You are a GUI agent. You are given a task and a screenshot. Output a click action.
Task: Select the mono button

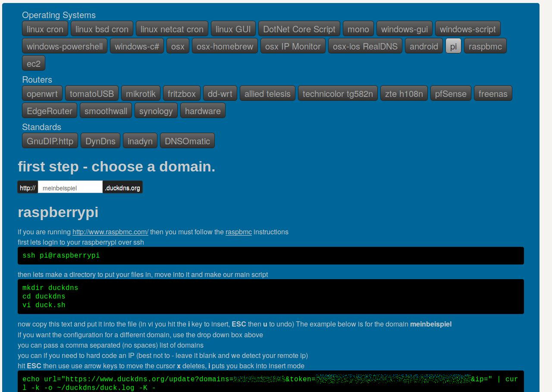pyautogui.click(x=358, y=29)
